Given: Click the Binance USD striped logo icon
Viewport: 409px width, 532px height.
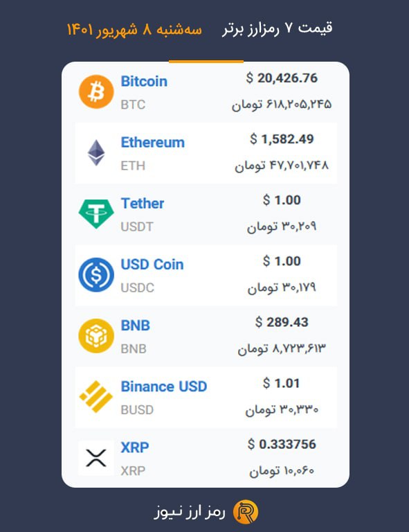Looking at the screenshot, I should (x=96, y=397).
